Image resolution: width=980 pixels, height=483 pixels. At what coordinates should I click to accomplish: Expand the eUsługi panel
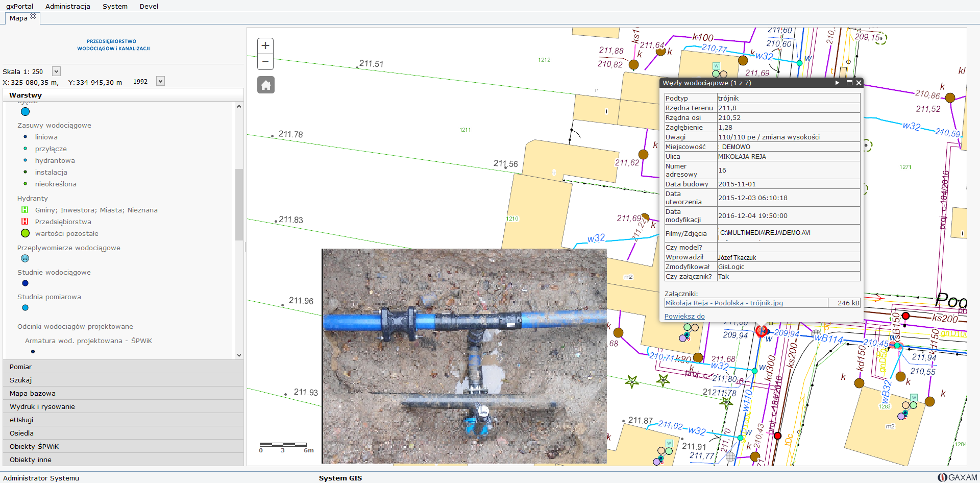coord(123,420)
